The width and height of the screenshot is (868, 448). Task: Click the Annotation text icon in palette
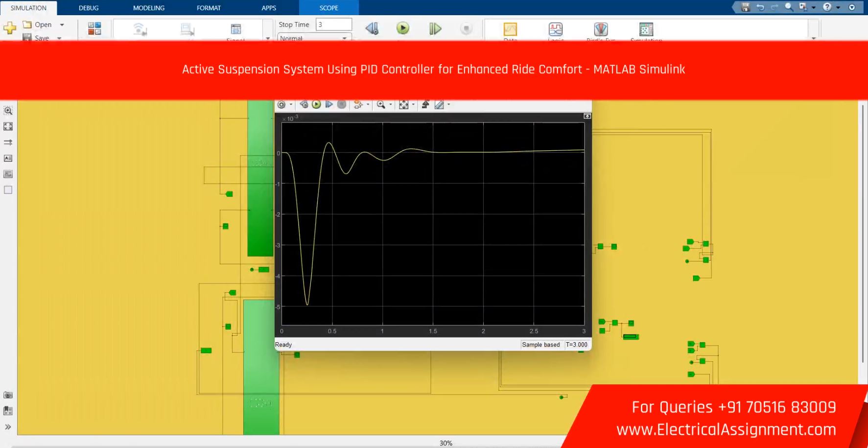pos(8,158)
